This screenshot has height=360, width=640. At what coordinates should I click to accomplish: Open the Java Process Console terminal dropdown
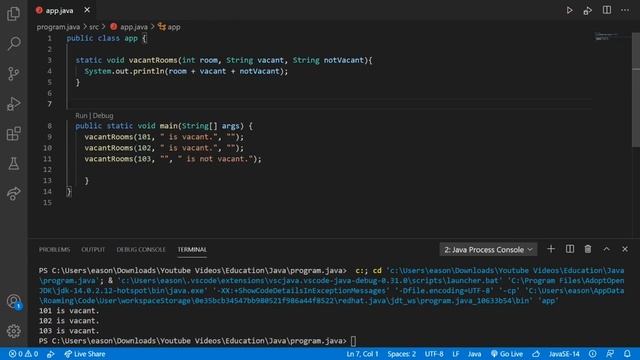(x=488, y=249)
